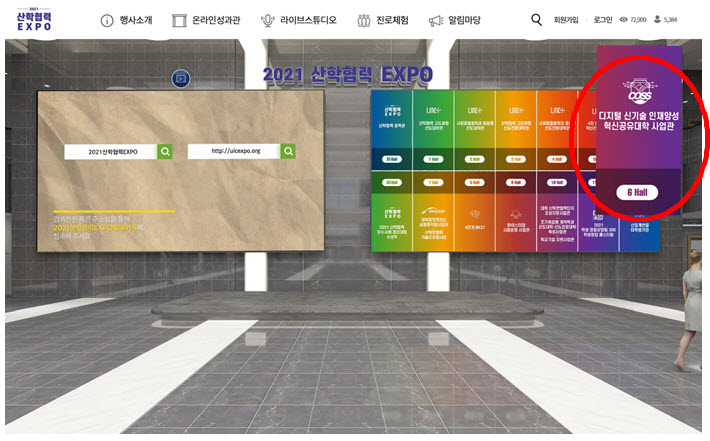Click the woman avatar walking at right
Image resolution: width=710 pixels, height=441 pixels.
coord(689,310)
